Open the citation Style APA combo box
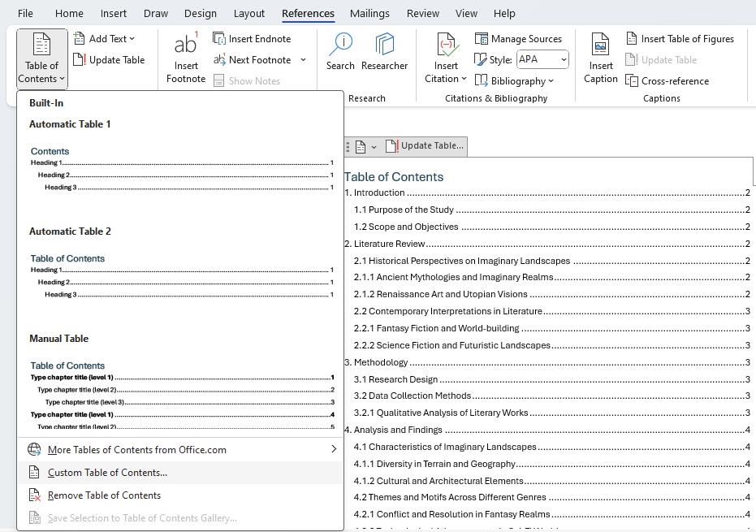The image size is (756, 532). 542,59
